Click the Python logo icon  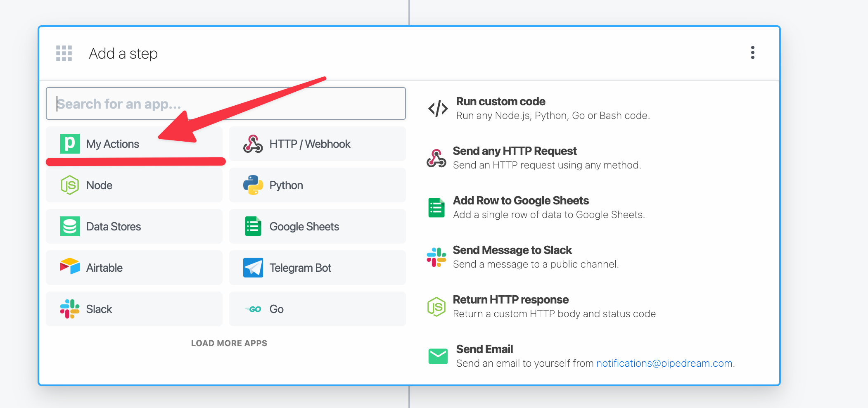point(253,185)
